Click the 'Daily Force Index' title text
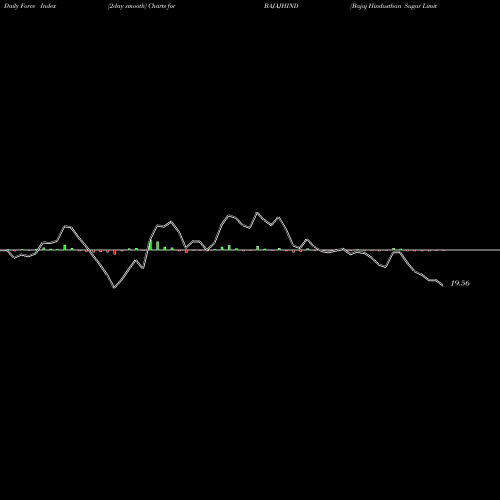This screenshot has width=500, height=500. click(30, 6)
